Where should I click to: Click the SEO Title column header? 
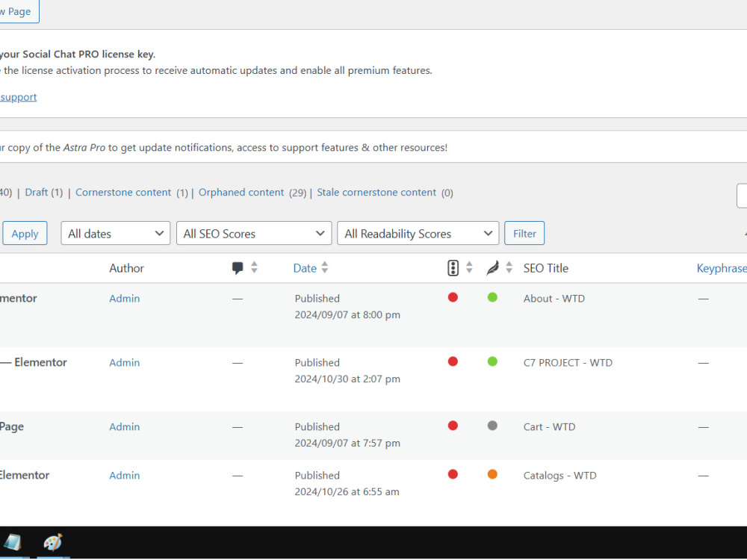pos(545,268)
